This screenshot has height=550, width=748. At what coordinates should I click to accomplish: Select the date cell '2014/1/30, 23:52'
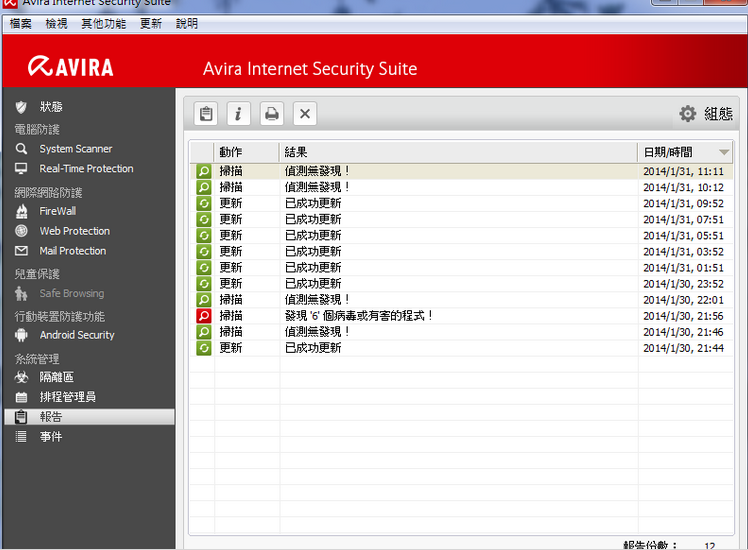(683, 284)
